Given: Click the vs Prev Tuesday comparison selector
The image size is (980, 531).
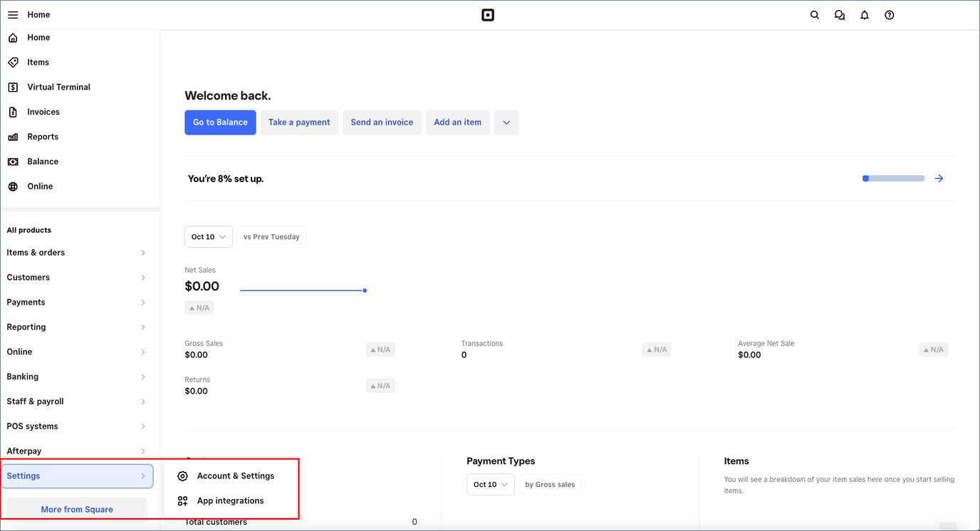Looking at the screenshot, I should click(x=271, y=237).
